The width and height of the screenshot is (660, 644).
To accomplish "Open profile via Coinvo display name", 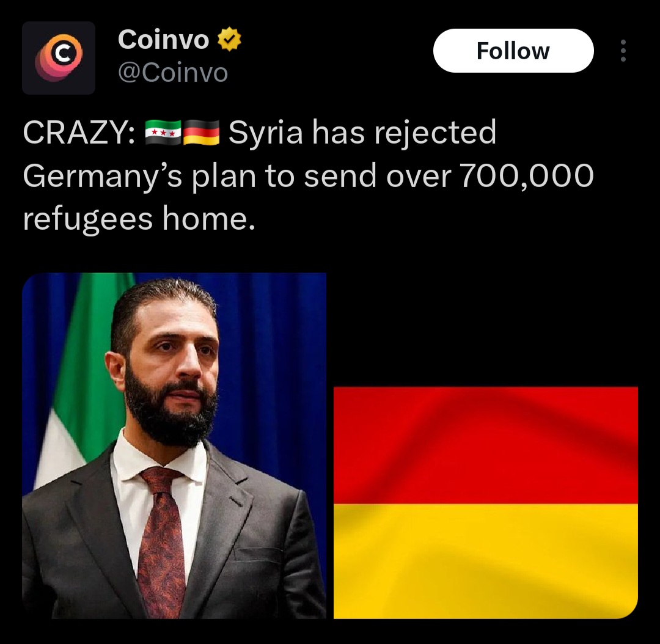I will click(x=163, y=40).
